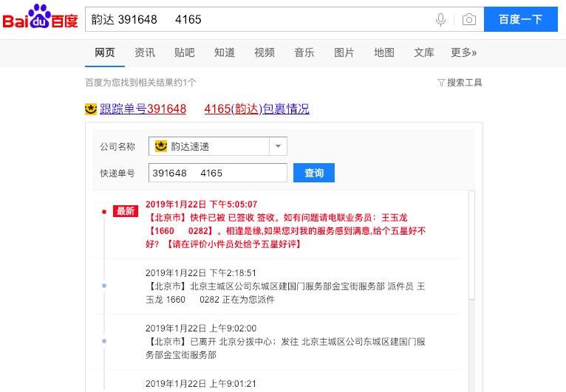Click the tracking results scrollbar
The image size is (566, 392).
[x=471, y=245]
